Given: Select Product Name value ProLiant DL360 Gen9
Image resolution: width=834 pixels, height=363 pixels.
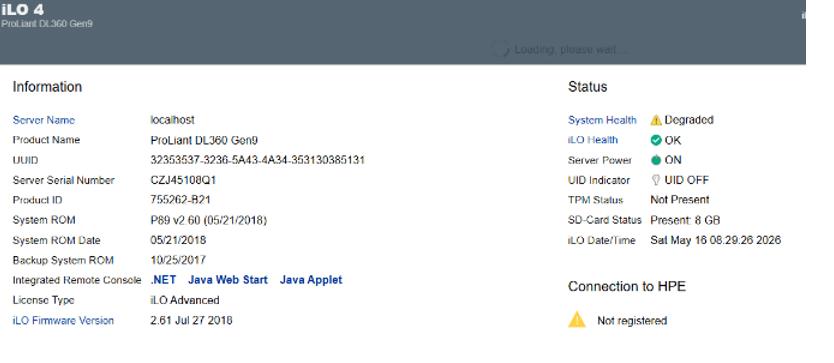Looking at the screenshot, I should [x=204, y=140].
